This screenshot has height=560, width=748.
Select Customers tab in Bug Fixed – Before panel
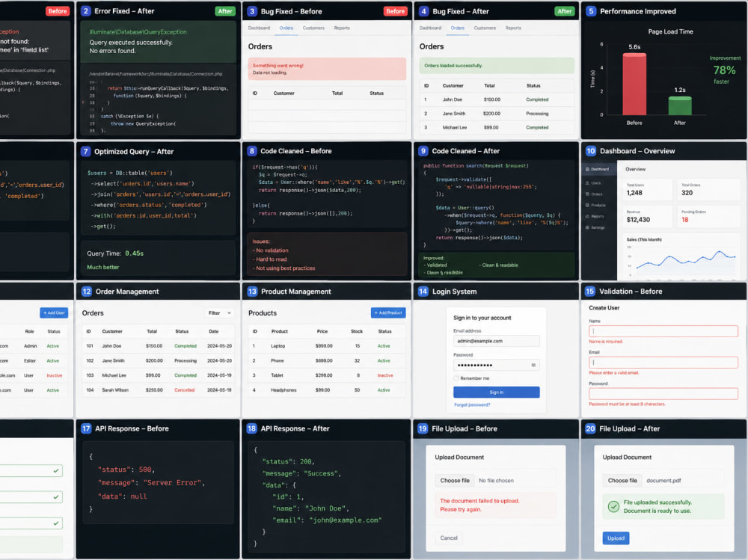[x=313, y=28]
